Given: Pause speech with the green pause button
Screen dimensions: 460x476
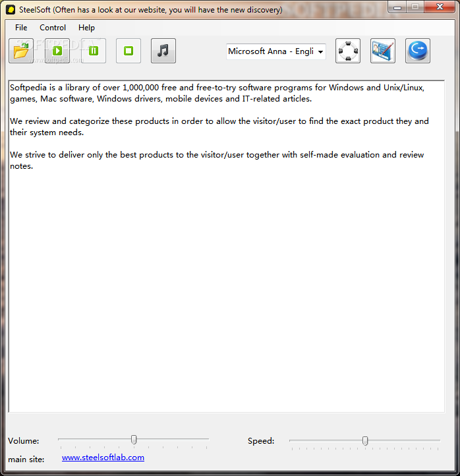Looking at the screenshot, I should pos(94,51).
